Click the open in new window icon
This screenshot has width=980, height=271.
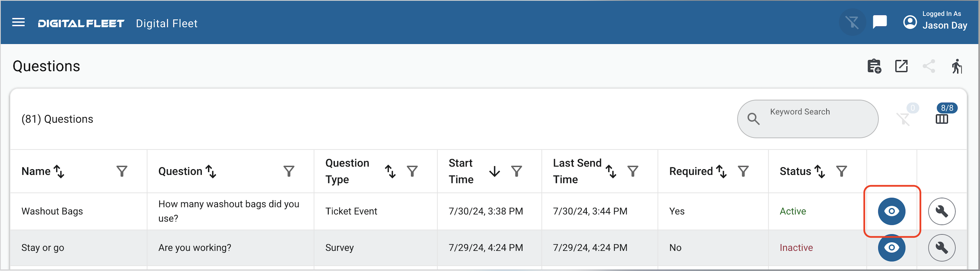901,66
